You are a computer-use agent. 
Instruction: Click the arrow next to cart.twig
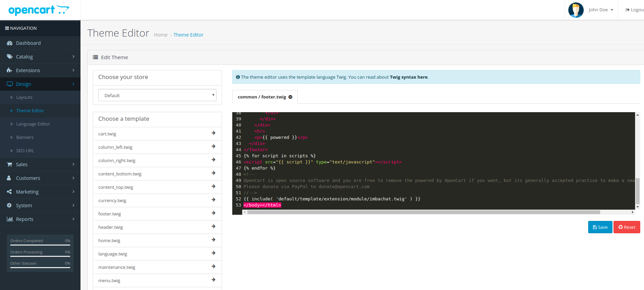(213, 133)
